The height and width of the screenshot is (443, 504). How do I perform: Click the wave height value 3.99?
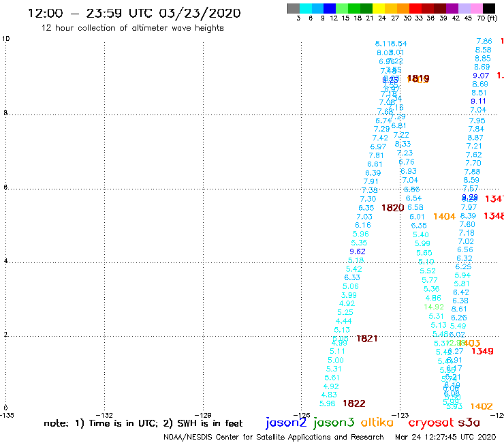click(x=349, y=295)
